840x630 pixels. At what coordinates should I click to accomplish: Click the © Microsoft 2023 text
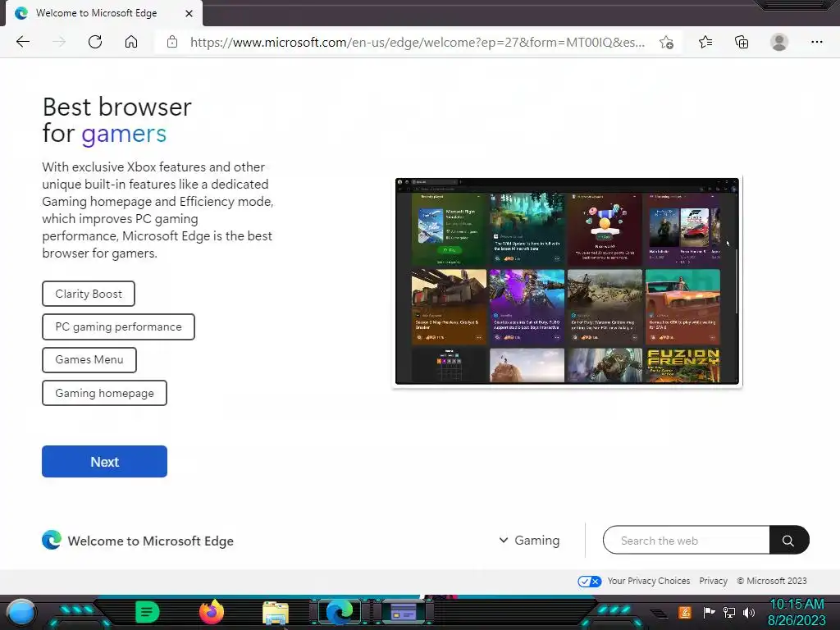tap(772, 582)
